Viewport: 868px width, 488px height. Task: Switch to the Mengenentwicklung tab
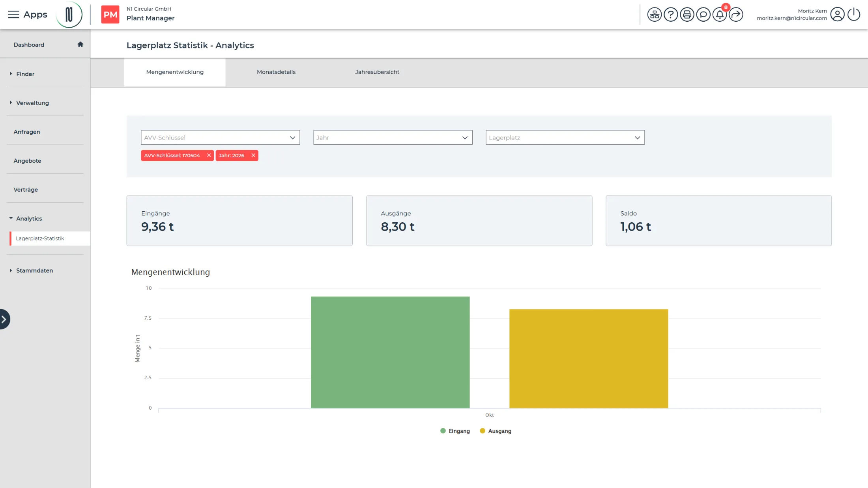(175, 72)
